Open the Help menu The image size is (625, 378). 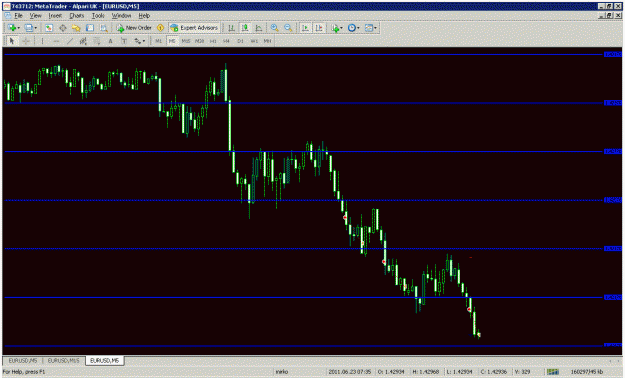pyautogui.click(x=144, y=16)
